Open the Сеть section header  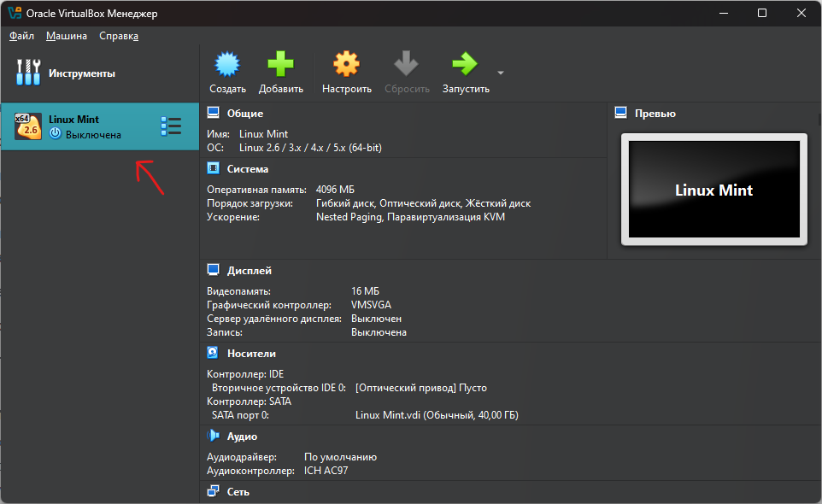[x=238, y=491]
